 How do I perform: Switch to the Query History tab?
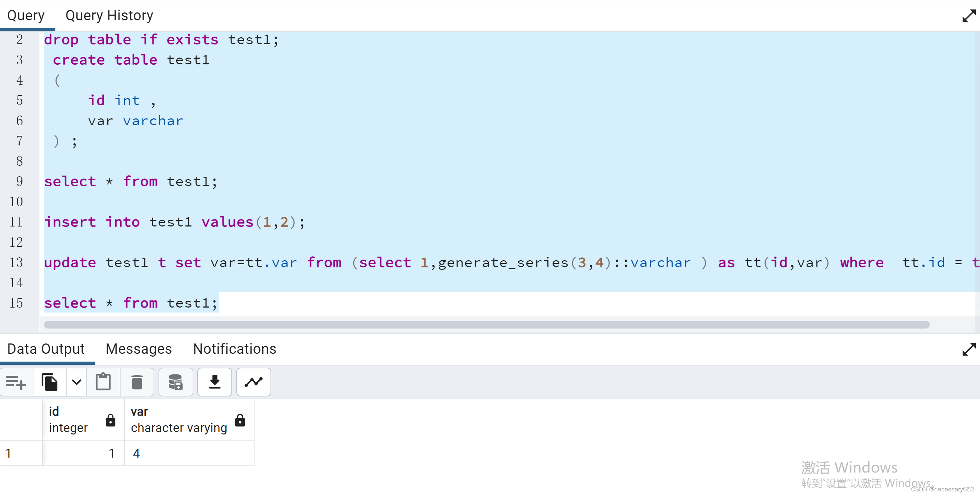pos(109,16)
